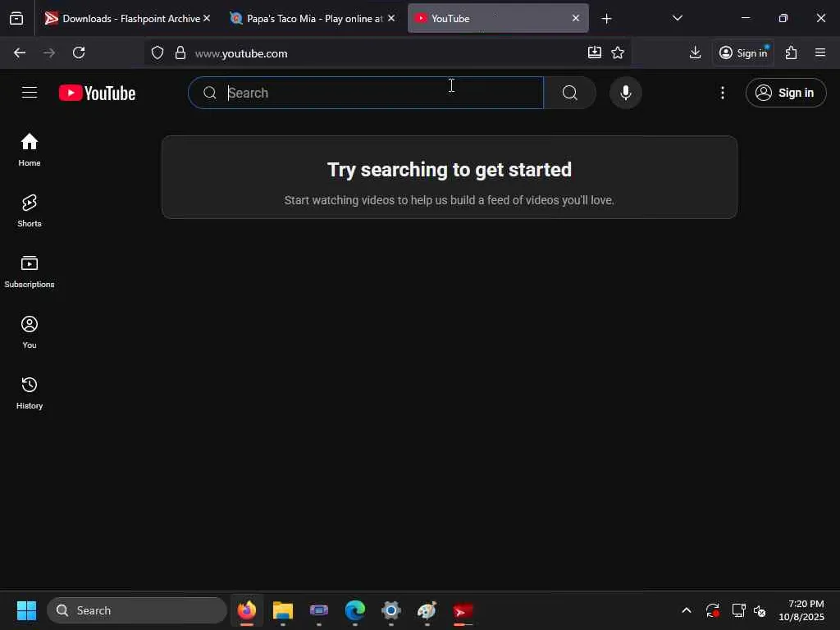Expand the list all tabs chevron
840x630 pixels.
pyautogui.click(x=677, y=18)
